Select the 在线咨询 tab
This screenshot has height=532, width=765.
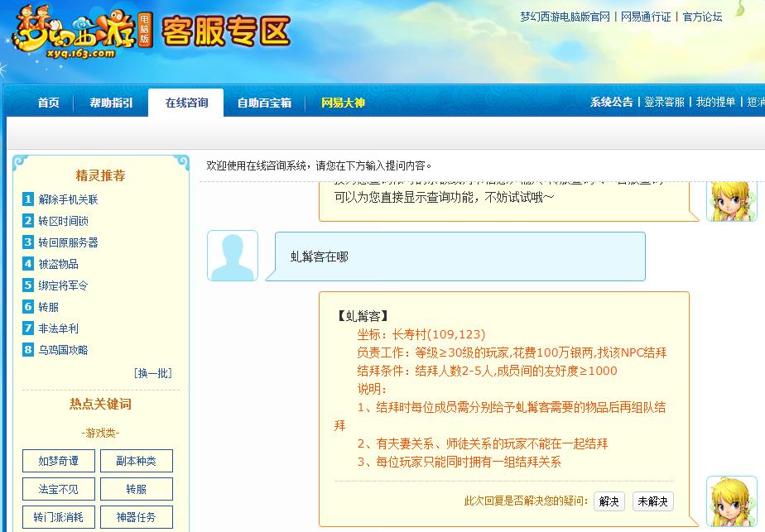(186, 103)
